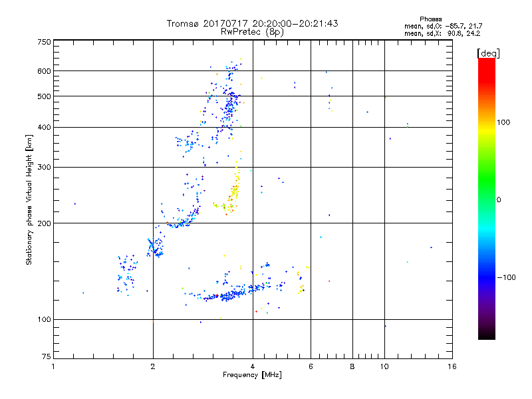Click the blue cluster at 2 MHz near 170 km
Screen dimensions: 532x399
[x=156, y=247]
